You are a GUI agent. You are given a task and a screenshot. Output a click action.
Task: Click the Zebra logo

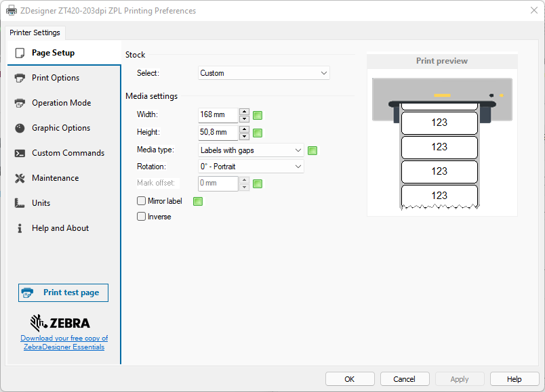click(x=60, y=323)
